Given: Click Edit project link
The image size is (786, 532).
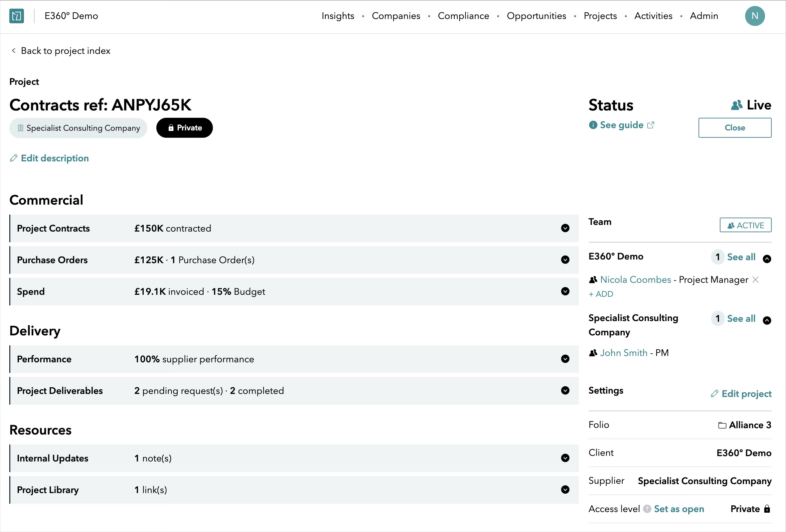Looking at the screenshot, I should [x=746, y=394].
